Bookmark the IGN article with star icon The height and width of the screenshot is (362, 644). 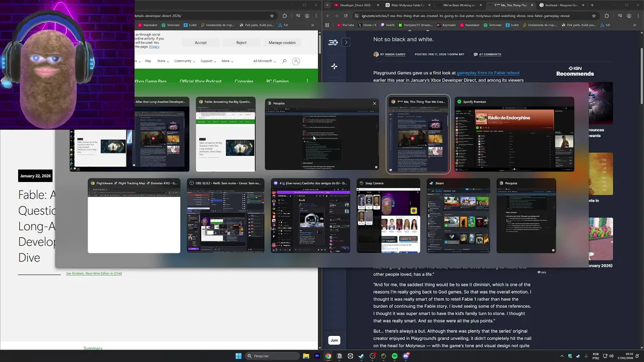pyautogui.click(x=594, y=16)
